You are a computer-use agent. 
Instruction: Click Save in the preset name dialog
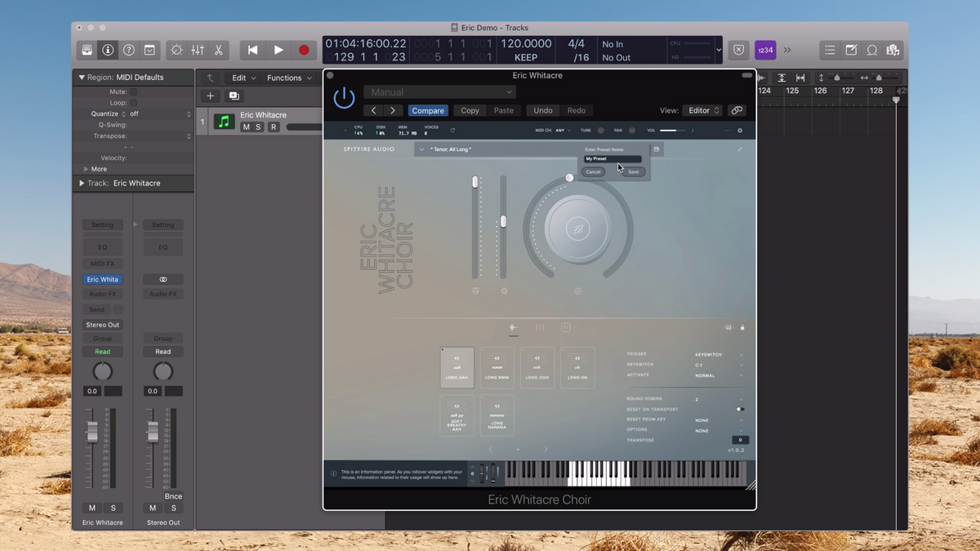coord(633,171)
